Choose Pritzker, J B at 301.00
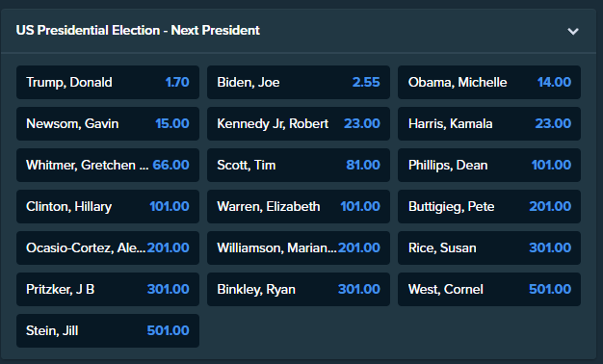Image resolution: width=603 pixels, height=364 pixels. [x=108, y=290]
